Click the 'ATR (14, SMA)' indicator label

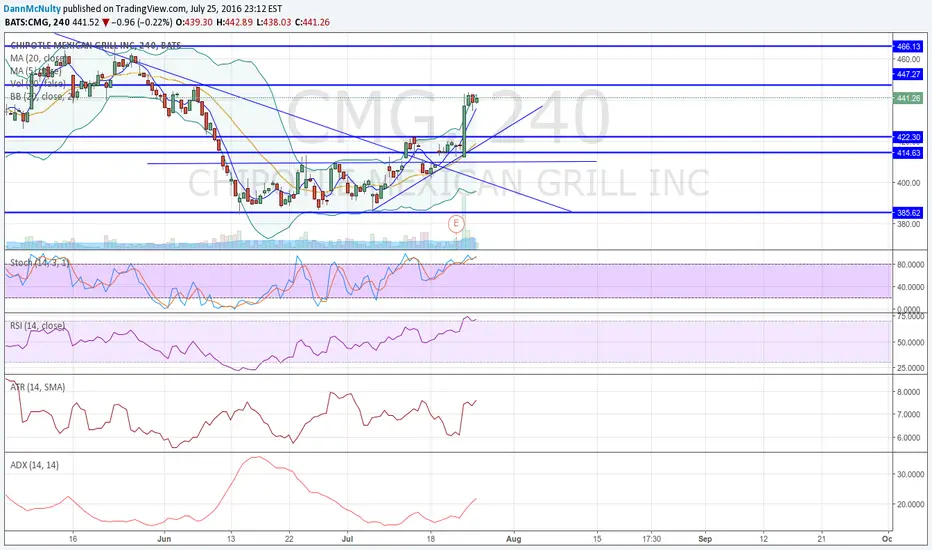pos(37,387)
